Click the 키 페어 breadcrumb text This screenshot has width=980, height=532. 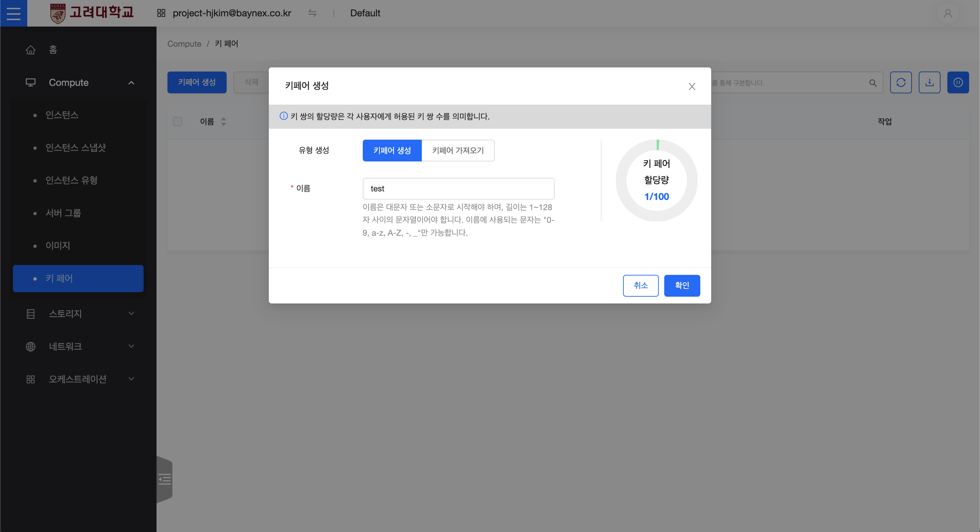[x=226, y=44]
